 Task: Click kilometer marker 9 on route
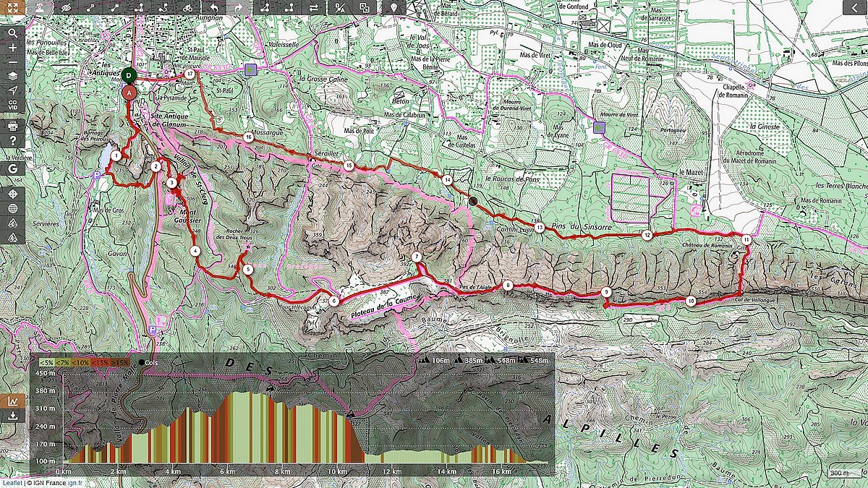coord(605,292)
